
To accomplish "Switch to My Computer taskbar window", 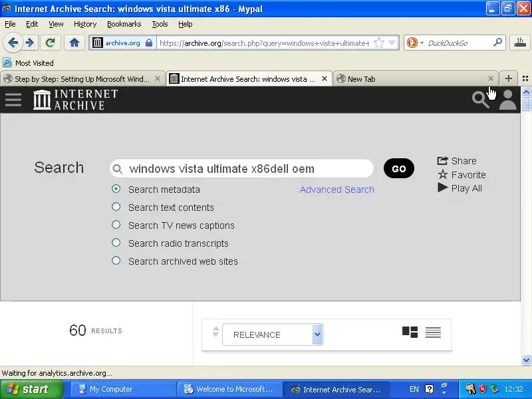I will pos(124,389).
